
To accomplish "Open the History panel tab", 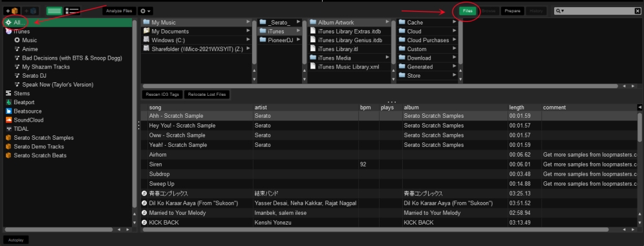I will (536, 11).
